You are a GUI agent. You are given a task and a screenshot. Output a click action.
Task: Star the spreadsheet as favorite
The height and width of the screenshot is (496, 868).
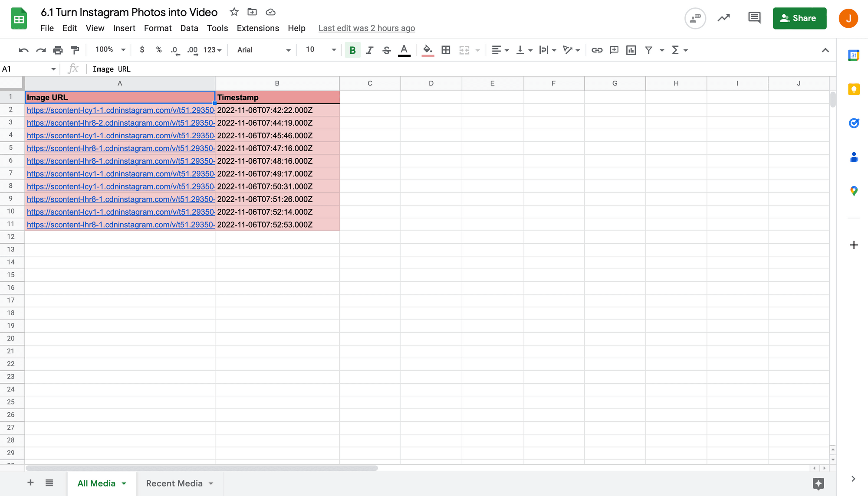tap(234, 12)
